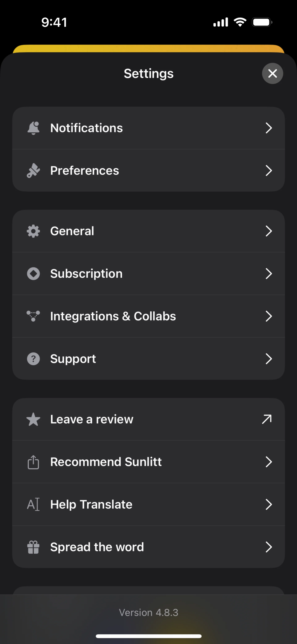Tap the Subscription diamond icon

tap(33, 274)
